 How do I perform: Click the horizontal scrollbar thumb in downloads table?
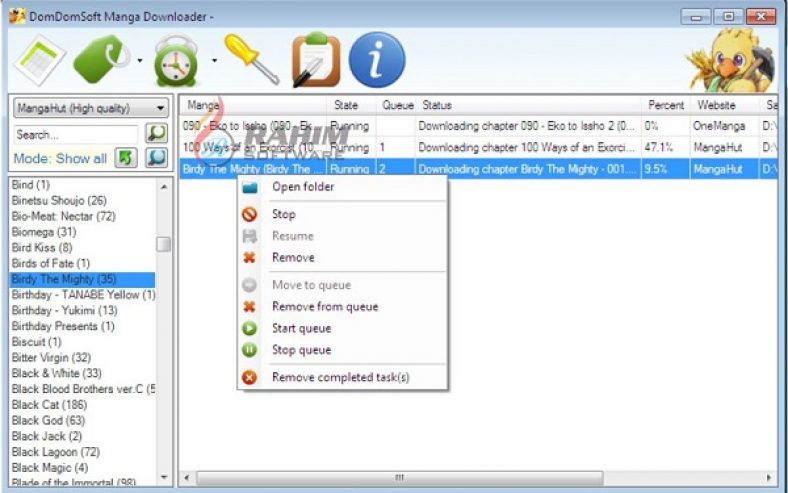pos(400,477)
